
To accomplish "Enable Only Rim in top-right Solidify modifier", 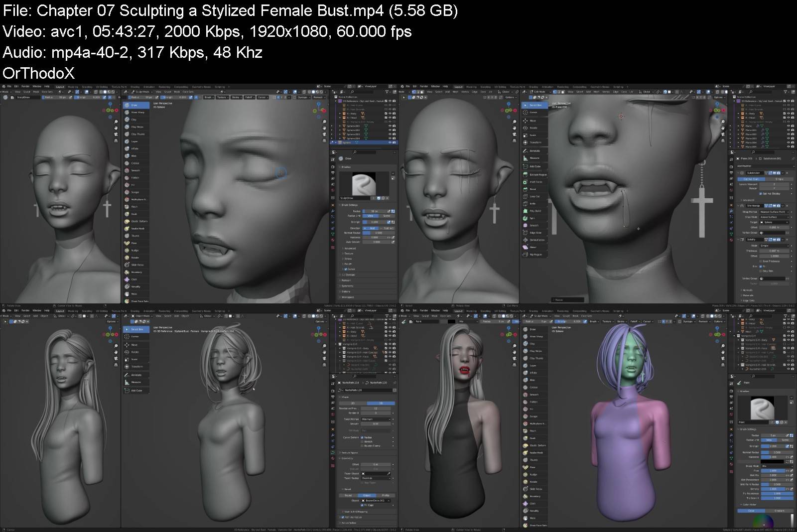I will click(x=761, y=271).
